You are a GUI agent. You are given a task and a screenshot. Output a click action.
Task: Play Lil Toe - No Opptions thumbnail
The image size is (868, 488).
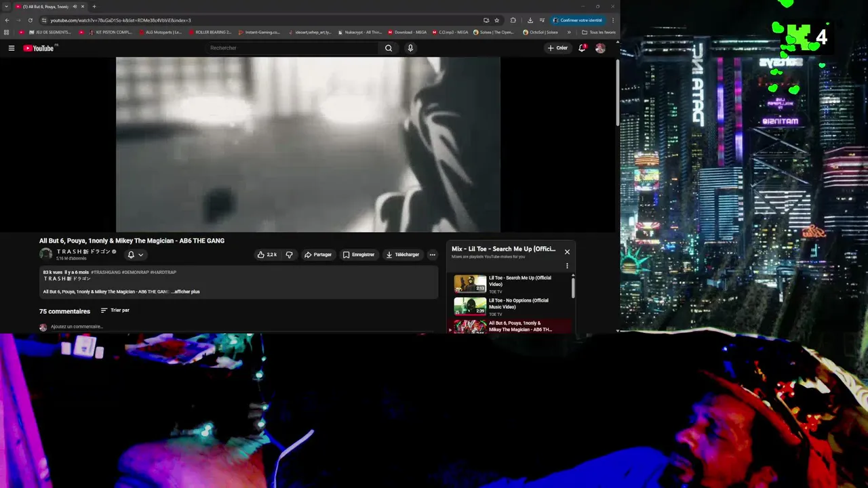click(470, 306)
